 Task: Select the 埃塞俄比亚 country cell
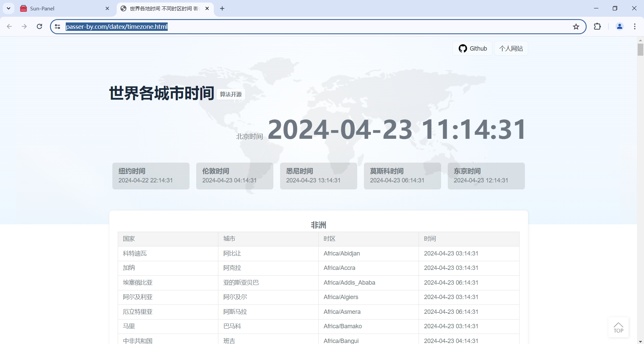pos(168,283)
